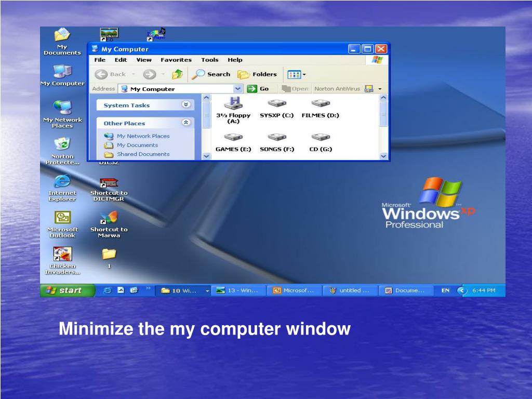This screenshot has height=399, width=532.
Task: Click the Back navigation button
Action: pos(110,74)
